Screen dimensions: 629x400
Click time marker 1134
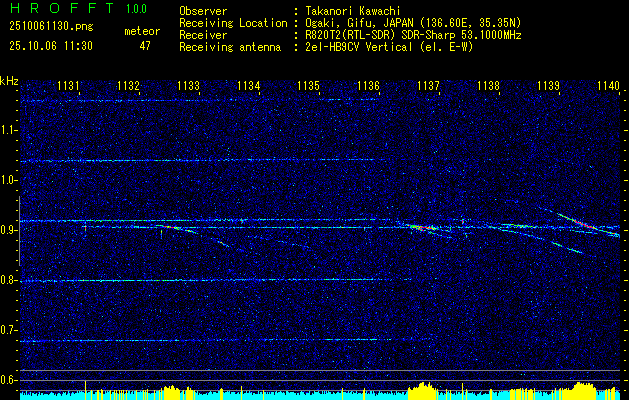[249, 86]
